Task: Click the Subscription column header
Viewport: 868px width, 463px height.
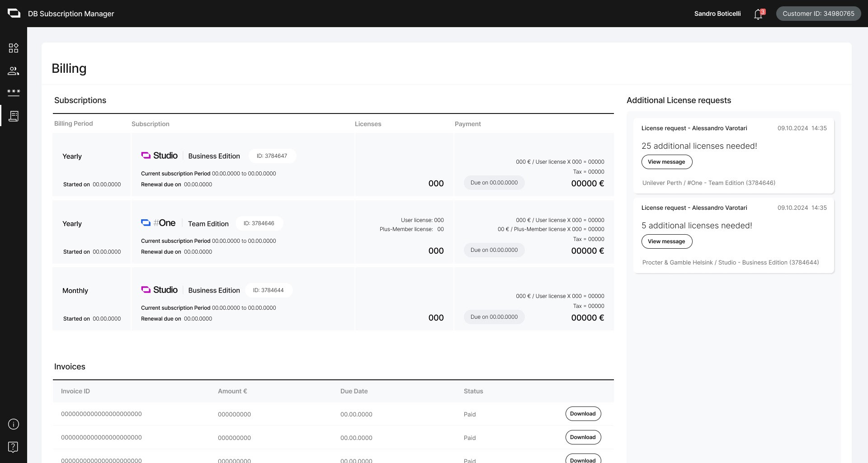Action: 151,124
